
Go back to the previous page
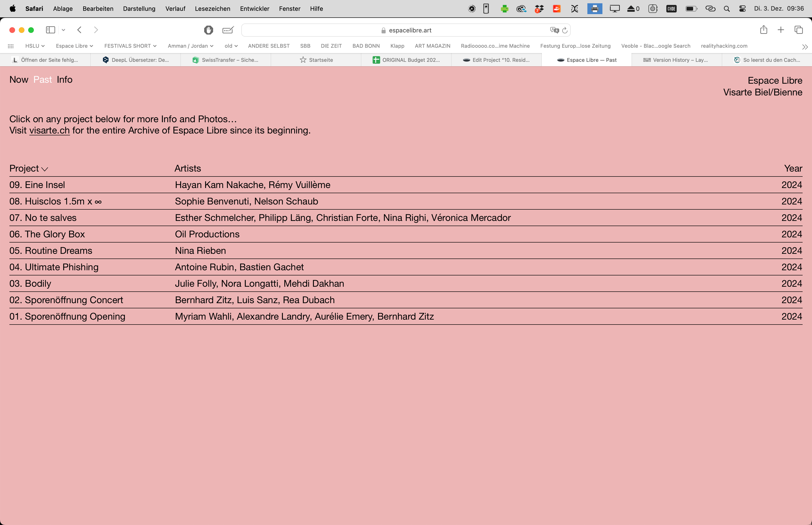[79, 30]
